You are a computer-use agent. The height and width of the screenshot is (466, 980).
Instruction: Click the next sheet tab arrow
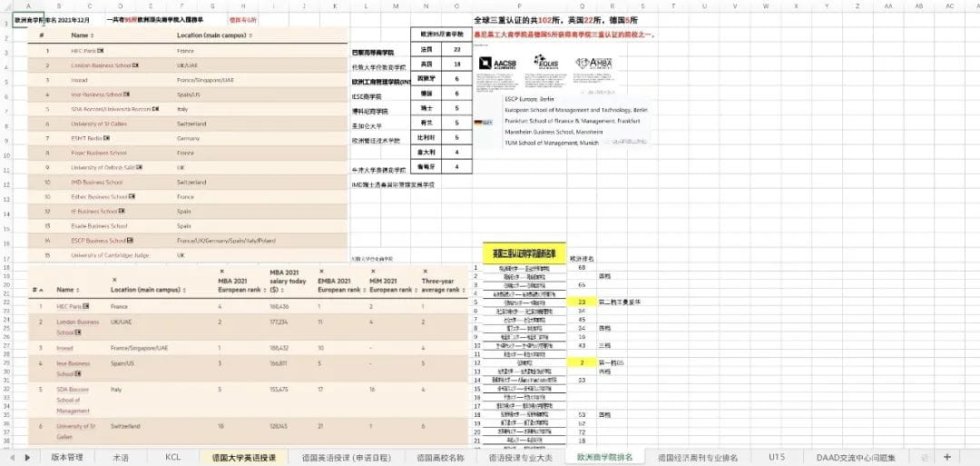tap(27, 457)
